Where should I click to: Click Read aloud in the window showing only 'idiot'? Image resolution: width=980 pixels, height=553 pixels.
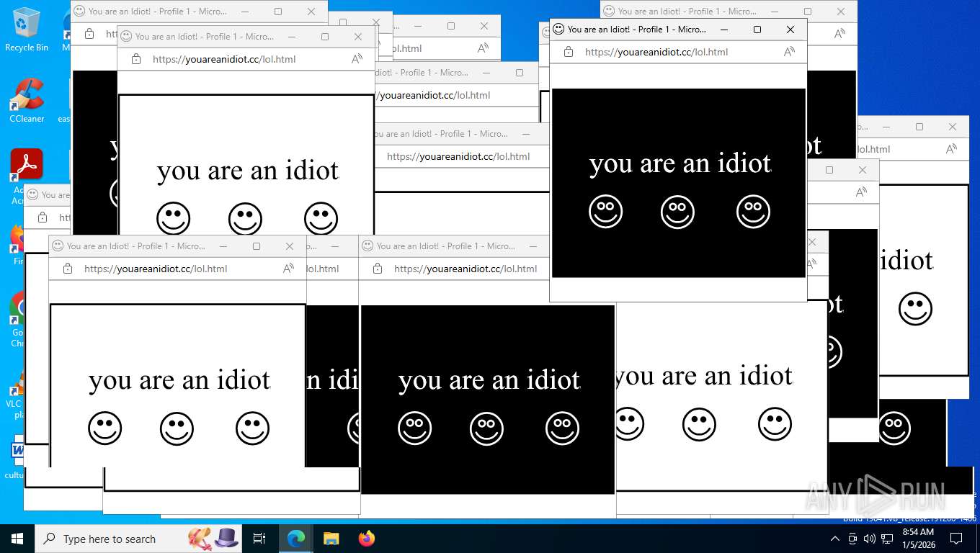click(x=951, y=149)
